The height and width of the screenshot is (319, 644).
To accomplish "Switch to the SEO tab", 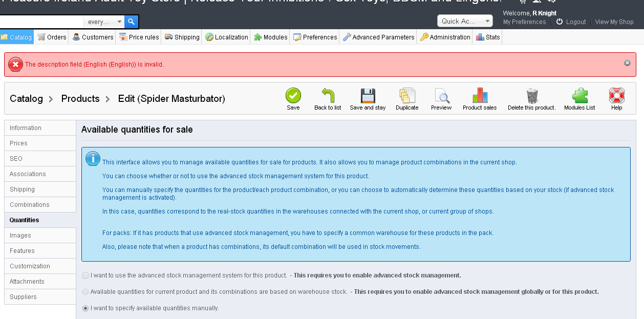I will (x=40, y=159).
